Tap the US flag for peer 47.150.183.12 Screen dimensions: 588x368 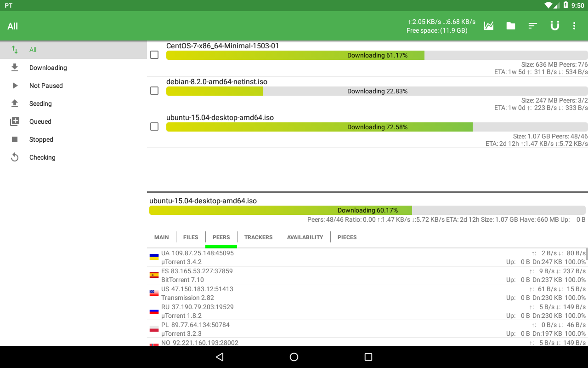point(154,293)
